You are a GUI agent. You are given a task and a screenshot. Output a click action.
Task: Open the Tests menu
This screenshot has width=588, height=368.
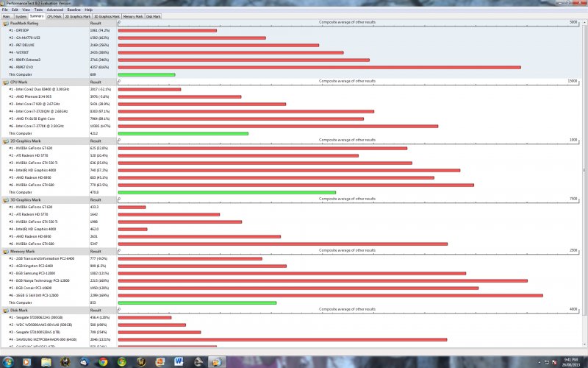coord(38,10)
